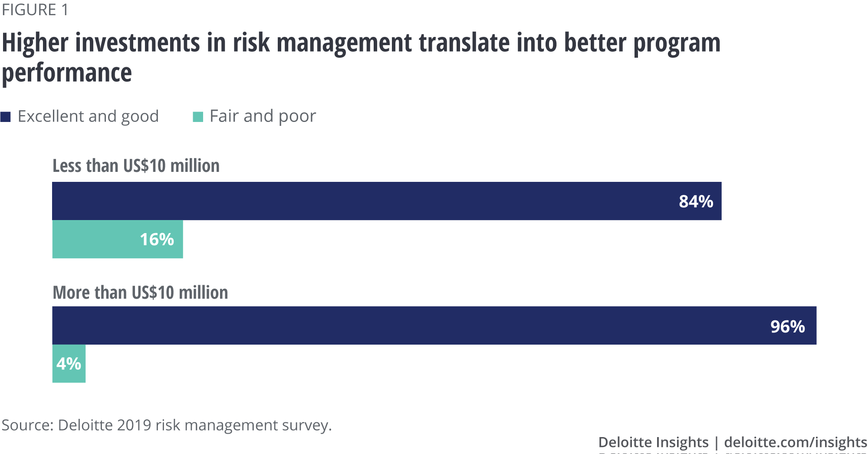
Task: Click the 16% value label
Action: click(157, 239)
